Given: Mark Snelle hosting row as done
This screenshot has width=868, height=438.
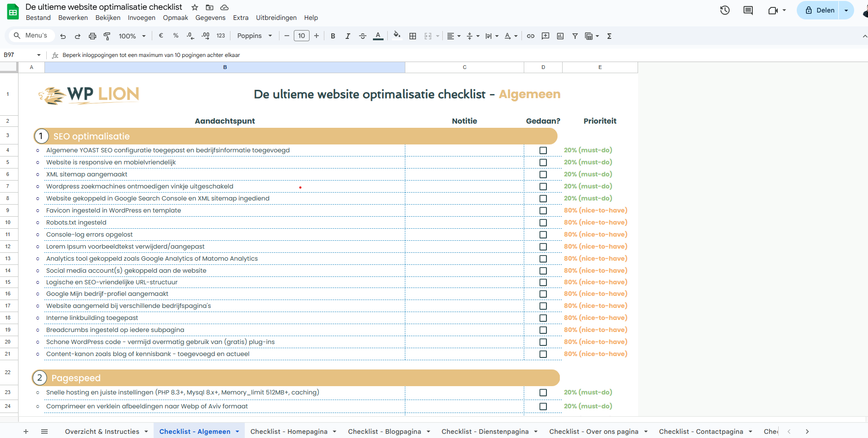Looking at the screenshot, I should tap(543, 393).
